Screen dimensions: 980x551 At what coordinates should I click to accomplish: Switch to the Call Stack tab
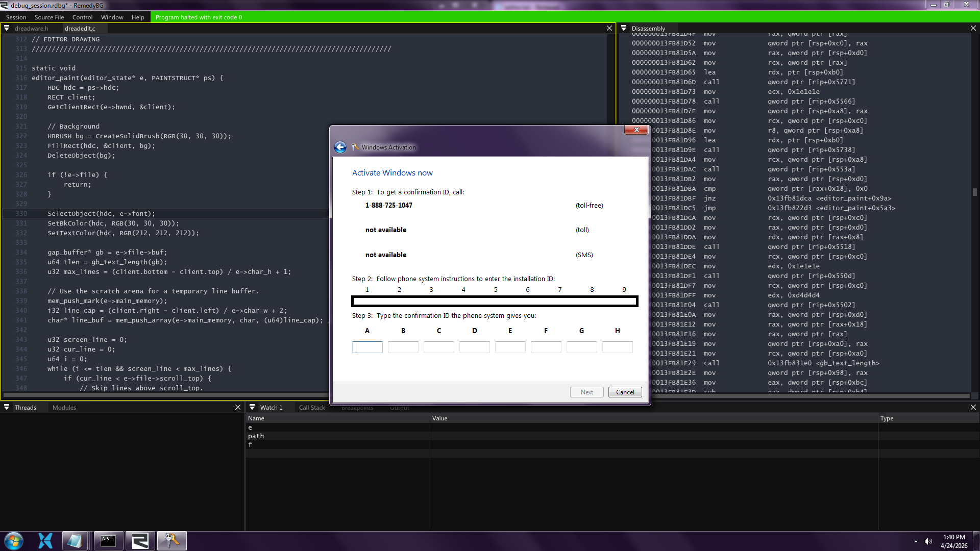coord(311,407)
